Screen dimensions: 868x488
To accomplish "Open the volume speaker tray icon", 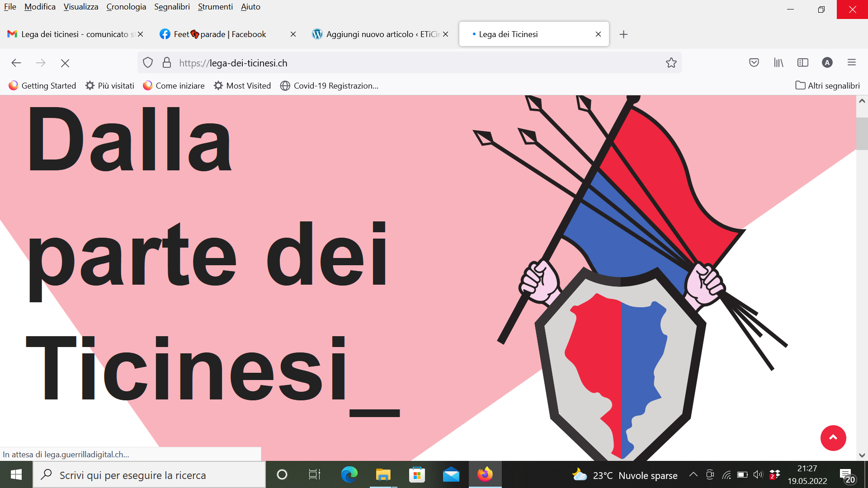I will click(x=758, y=474).
